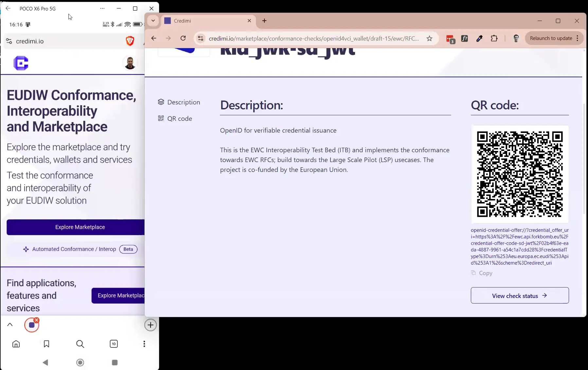The height and width of the screenshot is (370, 588).
Task: Open the user profile avatar on the phone page
Action: pyautogui.click(x=130, y=63)
